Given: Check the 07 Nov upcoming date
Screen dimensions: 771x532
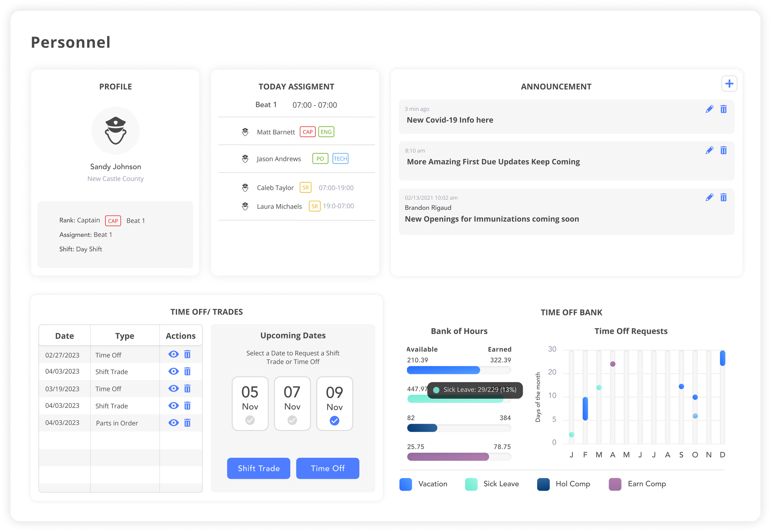Looking at the screenshot, I should (x=292, y=420).
